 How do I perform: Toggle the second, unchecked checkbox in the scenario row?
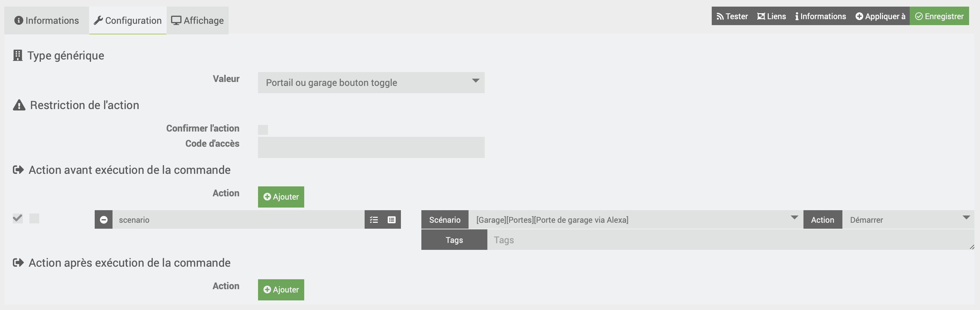pos(34,218)
